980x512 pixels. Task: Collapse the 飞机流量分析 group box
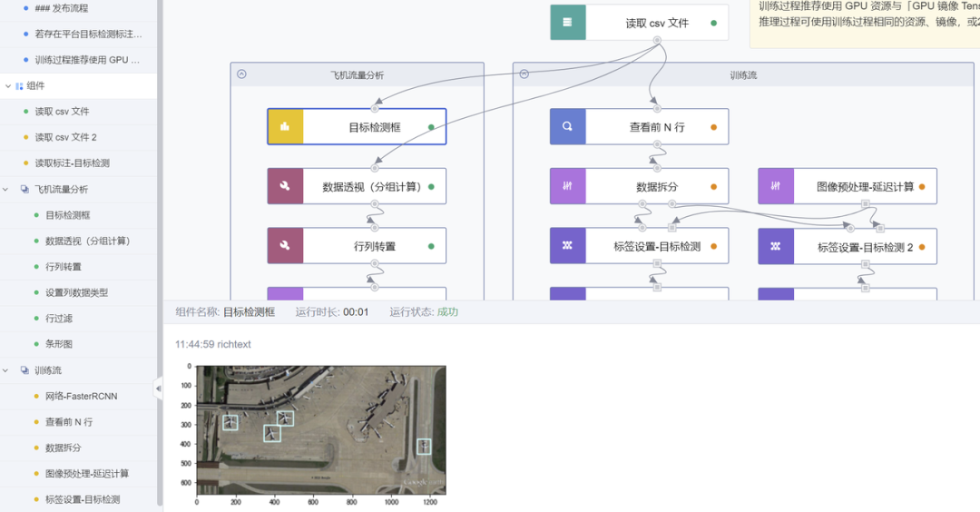click(242, 74)
